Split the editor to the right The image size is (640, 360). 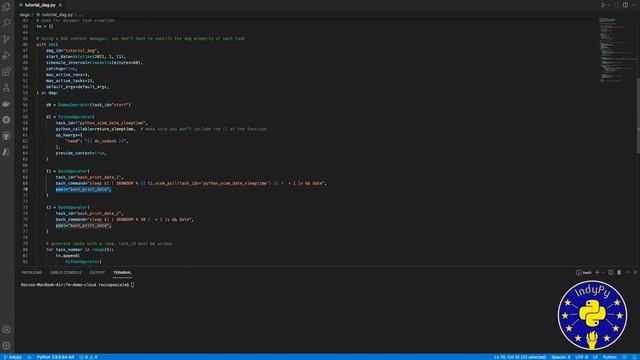point(625,5)
